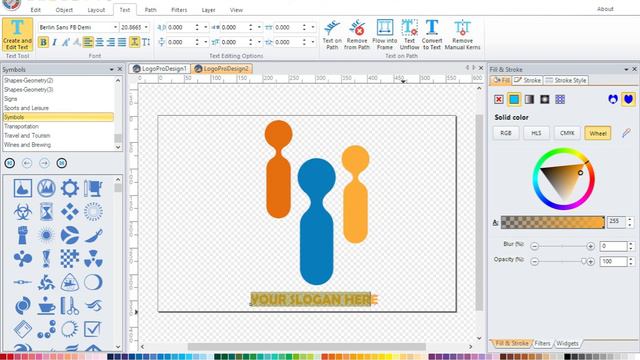Click Remove Manual Kerns icon
Image resolution: width=640 pixels, height=360 pixels.
(462, 35)
